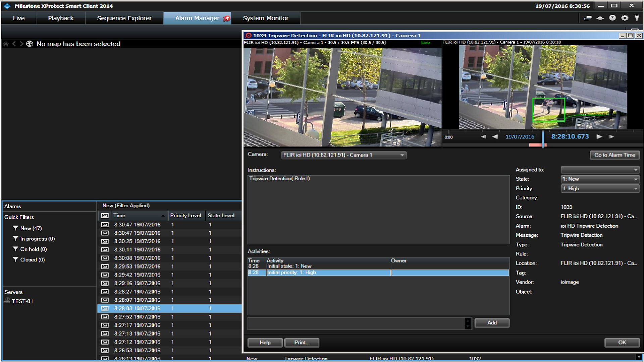Select alarm row 8:26:53 19/07/2016

[x=170, y=350]
